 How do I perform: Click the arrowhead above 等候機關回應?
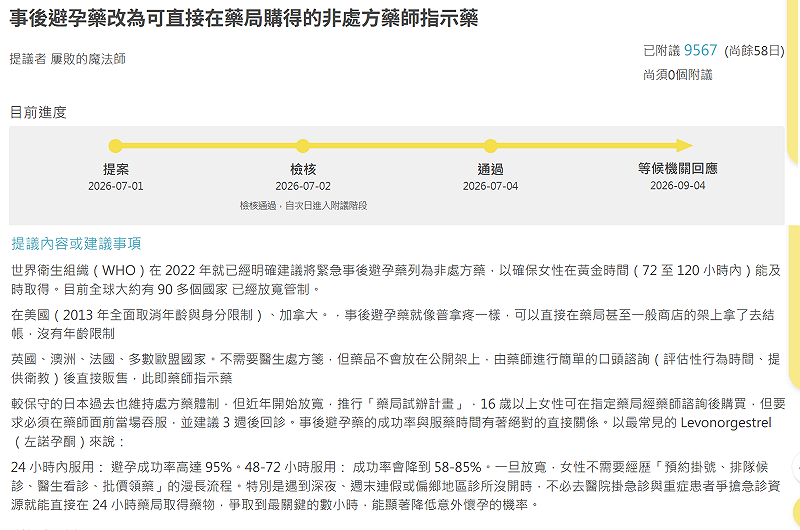(x=684, y=145)
